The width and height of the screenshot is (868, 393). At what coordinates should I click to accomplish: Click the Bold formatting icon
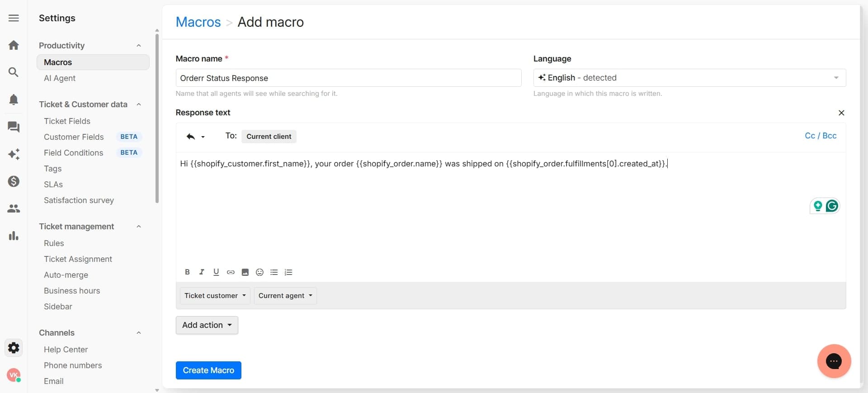(x=187, y=272)
